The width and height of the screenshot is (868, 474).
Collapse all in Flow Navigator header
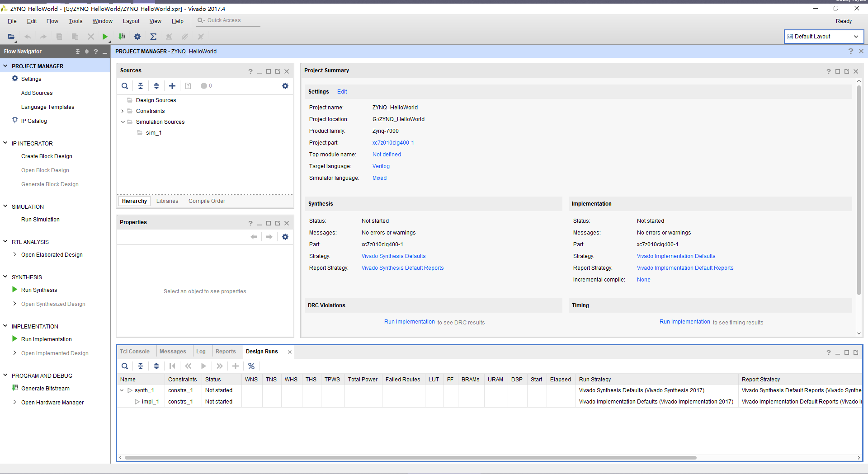[78, 52]
